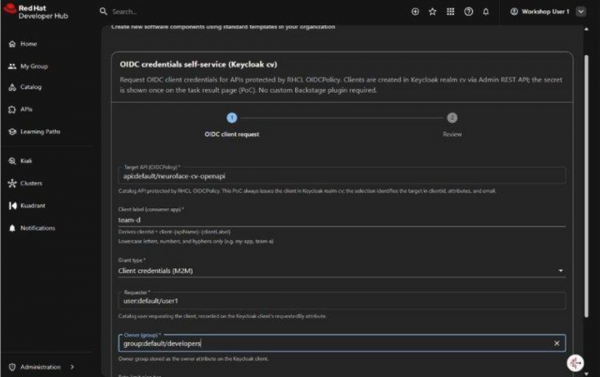The height and width of the screenshot is (377, 600).
Task: Click the floating assistant icon bottom right
Action: [575, 363]
